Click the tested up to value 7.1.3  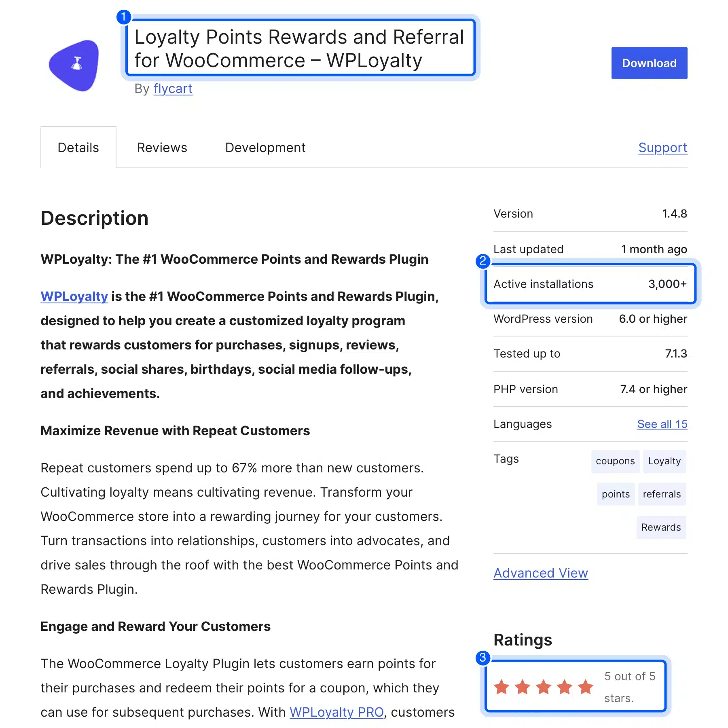[x=676, y=353]
